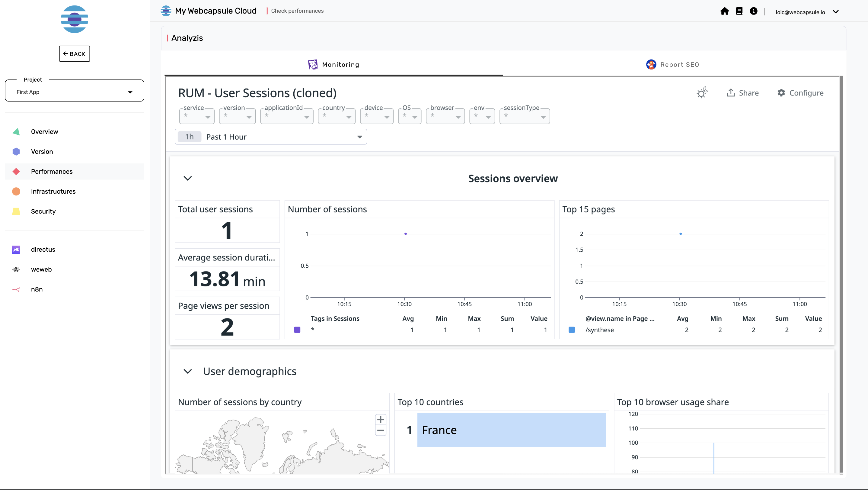Click the France bar in Top 10 countries
This screenshot has height=490, width=868.
[x=511, y=430]
